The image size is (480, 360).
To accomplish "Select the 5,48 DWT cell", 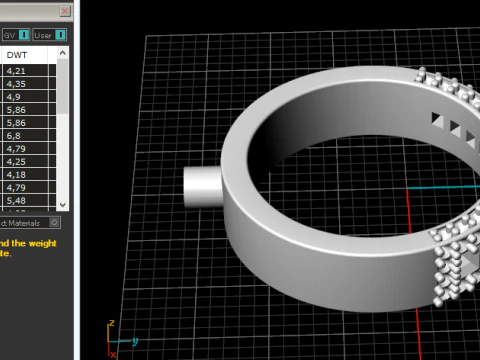I will pyautogui.click(x=25, y=201).
